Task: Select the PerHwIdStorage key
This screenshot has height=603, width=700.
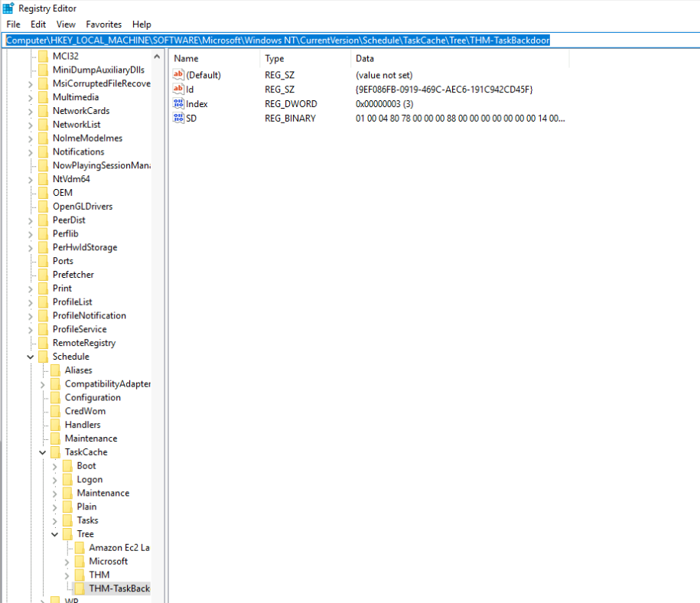Action: click(x=85, y=247)
